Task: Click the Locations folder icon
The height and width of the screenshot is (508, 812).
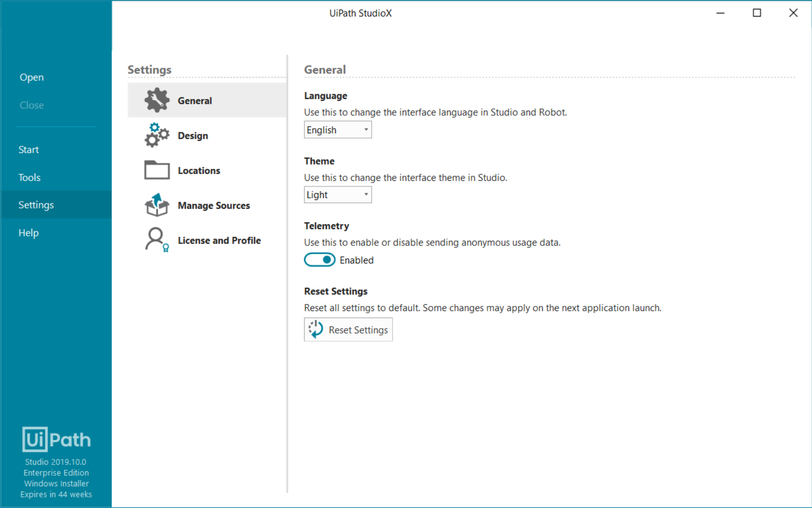Action: (157, 170)
